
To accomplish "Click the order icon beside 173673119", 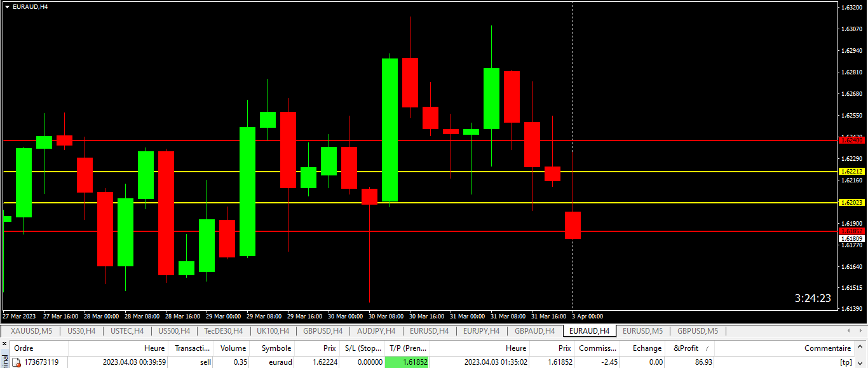I will 17,362.
